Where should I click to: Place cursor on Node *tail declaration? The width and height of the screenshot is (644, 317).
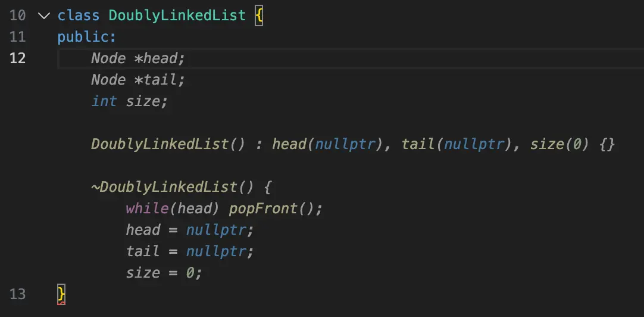138,80
